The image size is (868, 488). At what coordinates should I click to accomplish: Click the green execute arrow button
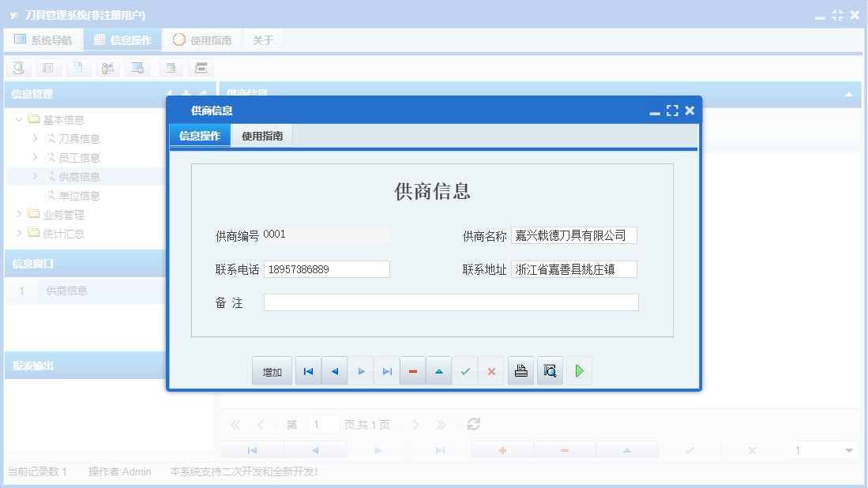click(x=579, y=370)
